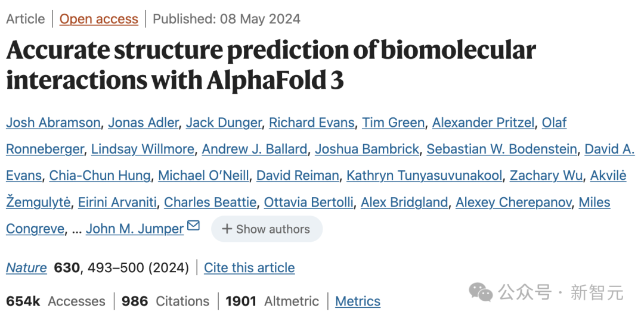Click author Zachary Wu
The image size is (644, 318).
coord(546,176)
